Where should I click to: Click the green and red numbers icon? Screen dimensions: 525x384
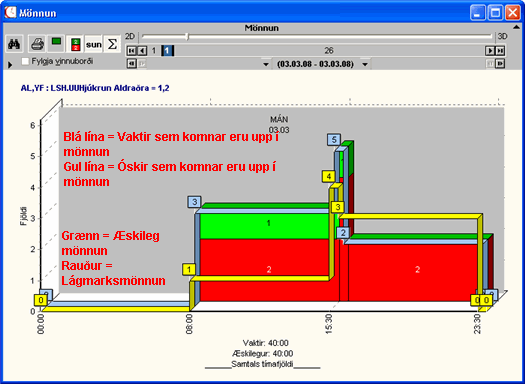76,44
